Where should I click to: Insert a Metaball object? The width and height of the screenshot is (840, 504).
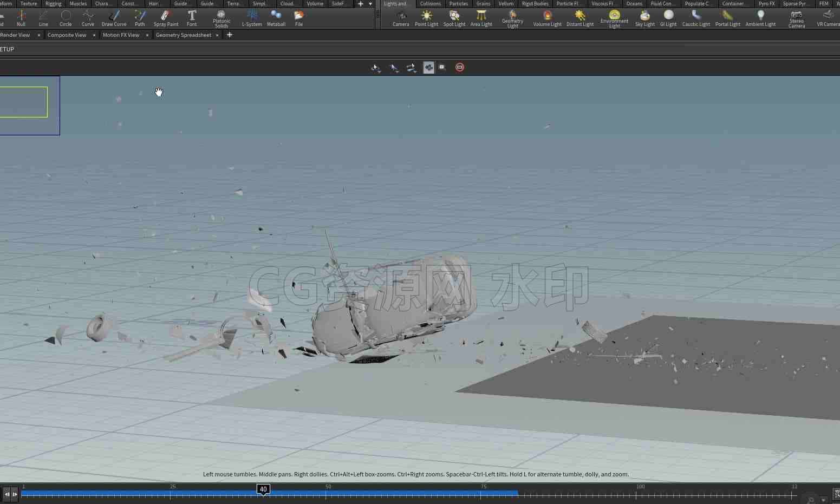click(276, 18)
